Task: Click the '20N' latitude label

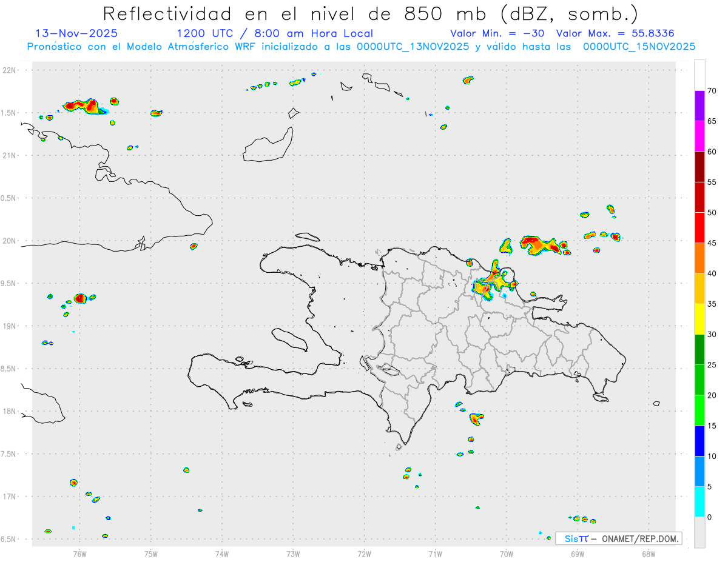Action: coord(10,241)
